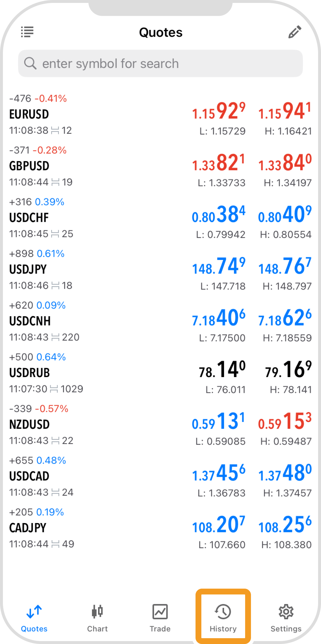321x644 pixels.
Task: Tap the USDJPY bid price 148.749
Action: (x=219, y=266)
